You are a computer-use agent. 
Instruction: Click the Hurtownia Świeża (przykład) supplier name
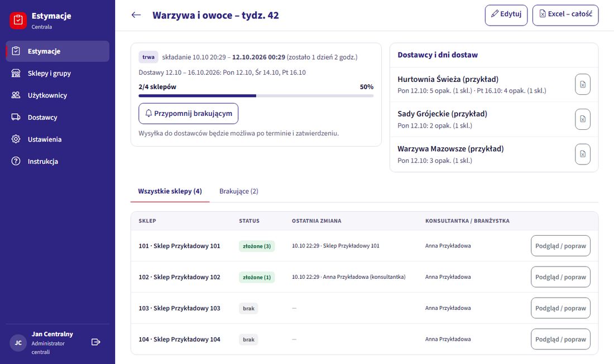point(448,79)
